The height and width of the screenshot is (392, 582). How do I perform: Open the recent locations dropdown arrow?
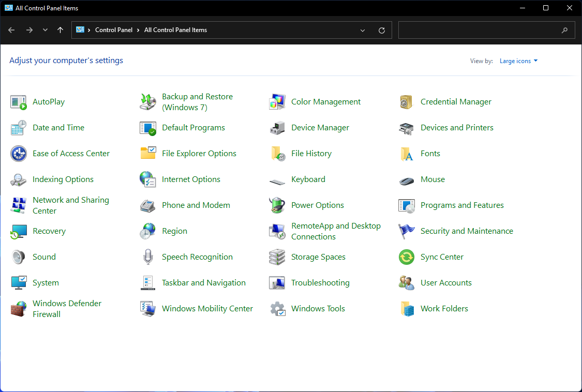[45, 30]
